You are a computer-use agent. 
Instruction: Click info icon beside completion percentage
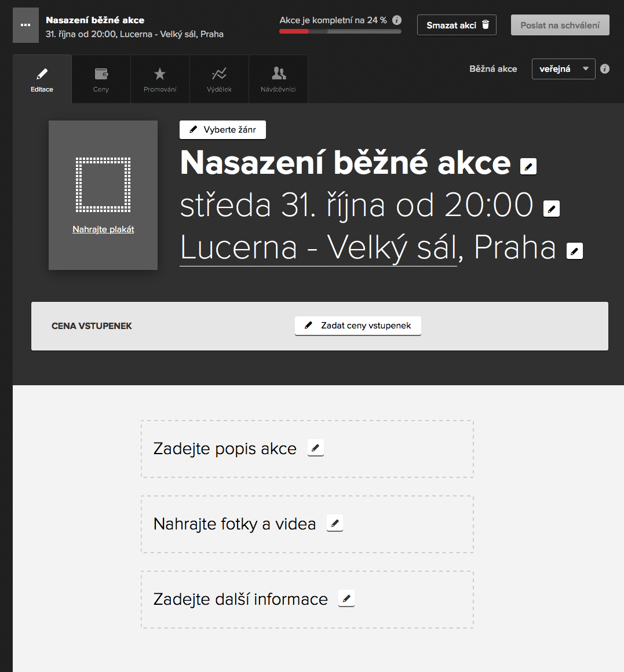(x=397, y=20)
